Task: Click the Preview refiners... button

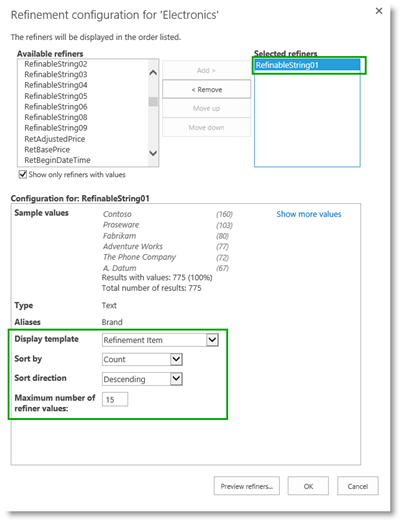Action: (247, 486)
